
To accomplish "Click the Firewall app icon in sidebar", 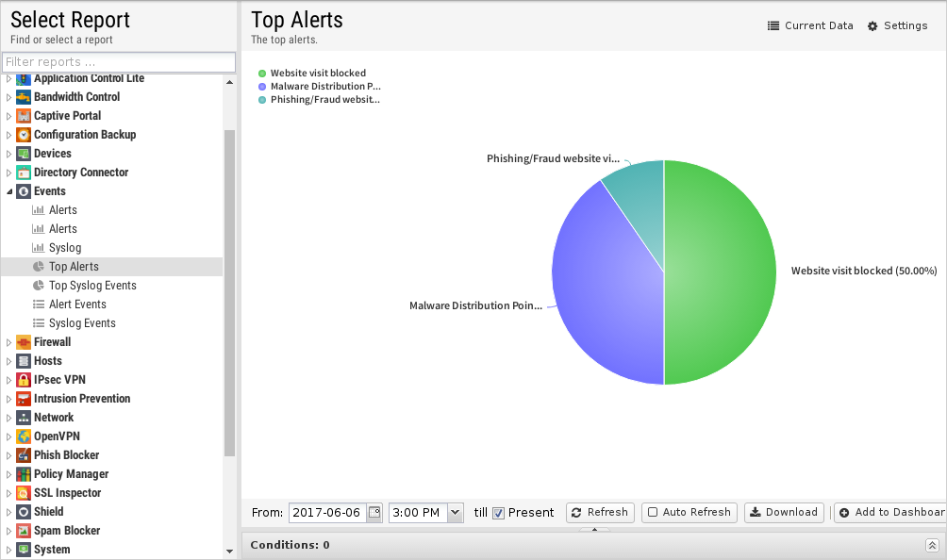I will coord(24,342).
